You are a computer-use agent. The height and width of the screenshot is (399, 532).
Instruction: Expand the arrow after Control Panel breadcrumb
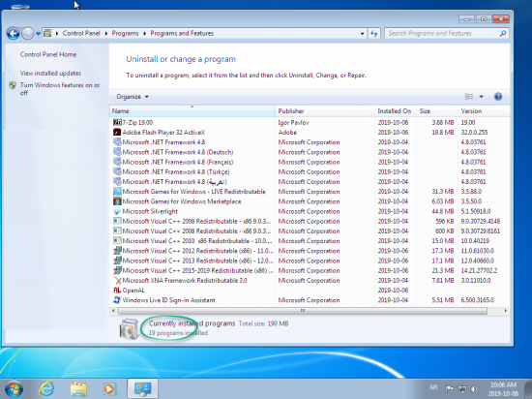pyautogui.click(x=106, y=33)
